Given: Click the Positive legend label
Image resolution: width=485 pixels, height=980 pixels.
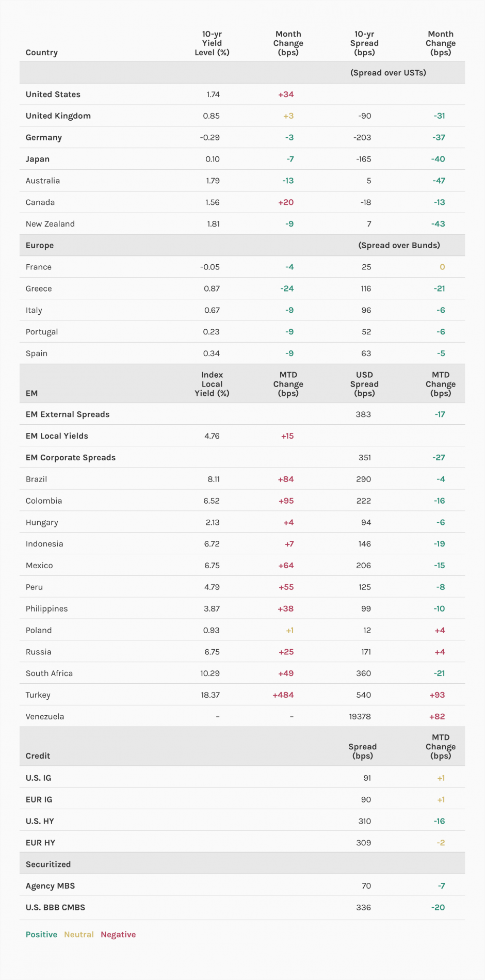Looking at the screenshot, I should pos(41,935).
